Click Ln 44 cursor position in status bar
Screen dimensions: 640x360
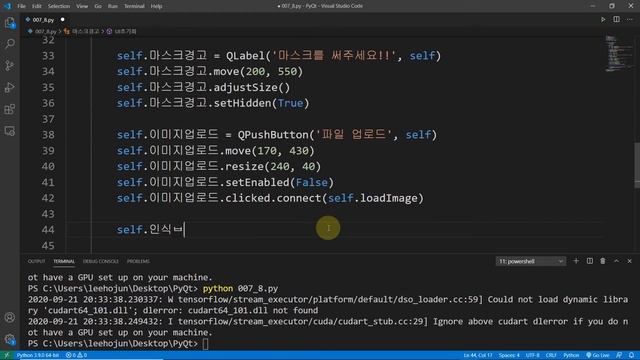[x=478, y=355]
